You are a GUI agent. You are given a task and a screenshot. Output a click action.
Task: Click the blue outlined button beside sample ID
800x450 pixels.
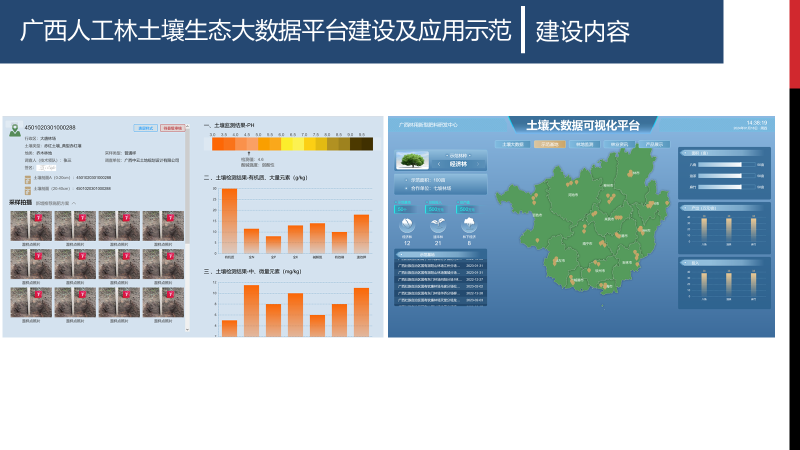145,128
